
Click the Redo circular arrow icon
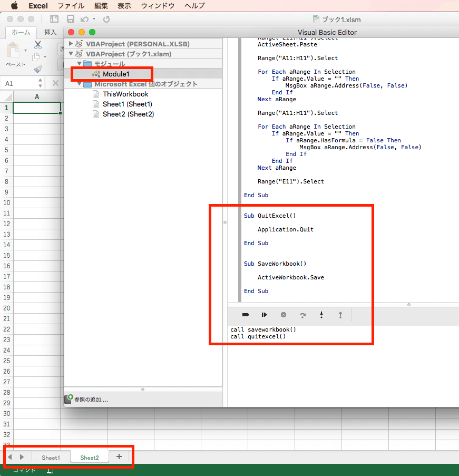tap(106, 20)
